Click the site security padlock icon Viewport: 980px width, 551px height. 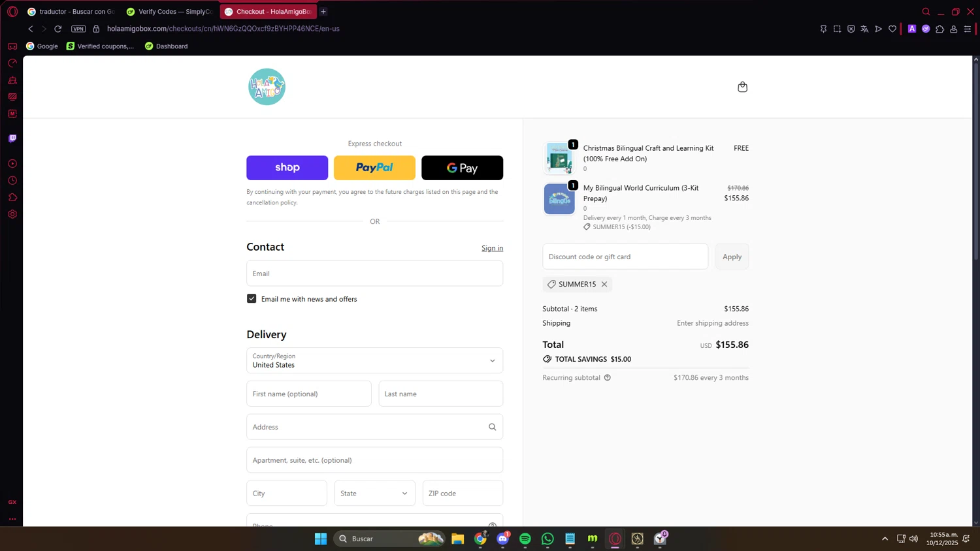coord(96,29)
